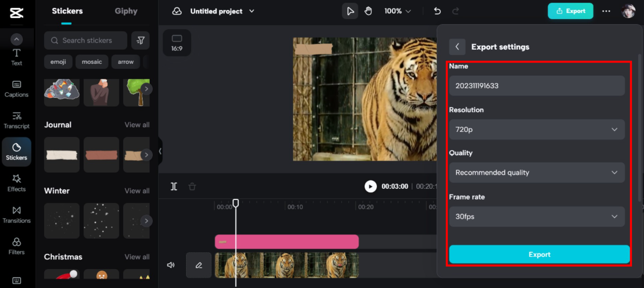
Task: Open the Transitions panel
Action: click(x=16, y=215)
